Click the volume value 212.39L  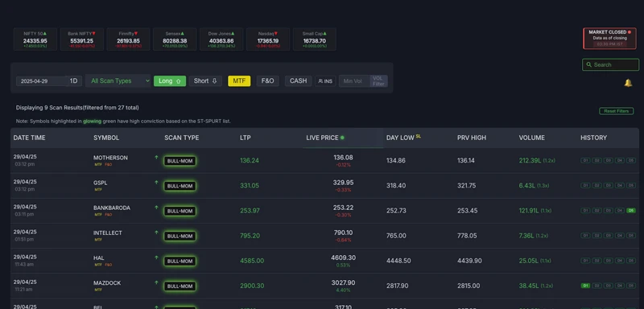[530, 160]
